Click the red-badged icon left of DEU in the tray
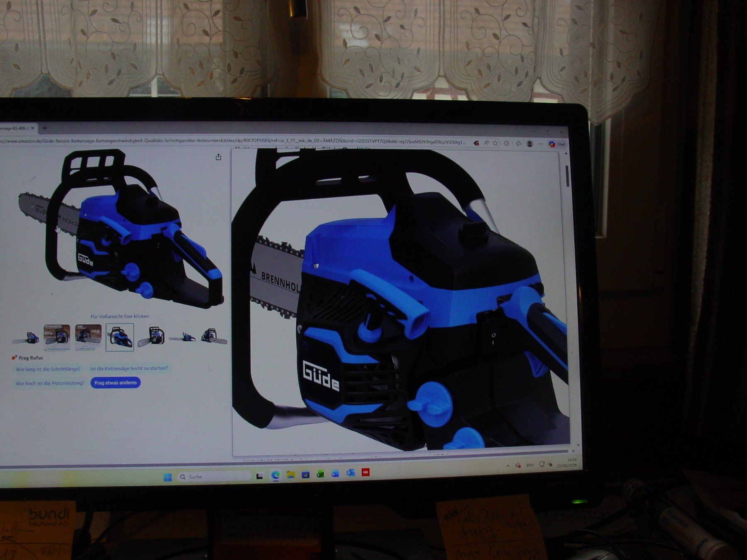Image resolution: width=747 pixels, height=560 pixels. (518, 466)
